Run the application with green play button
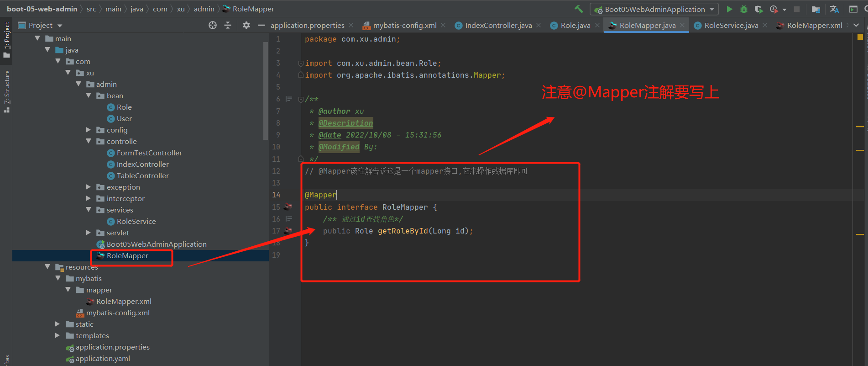The height and width of the screenshot is (366, 868). (729, 9)
